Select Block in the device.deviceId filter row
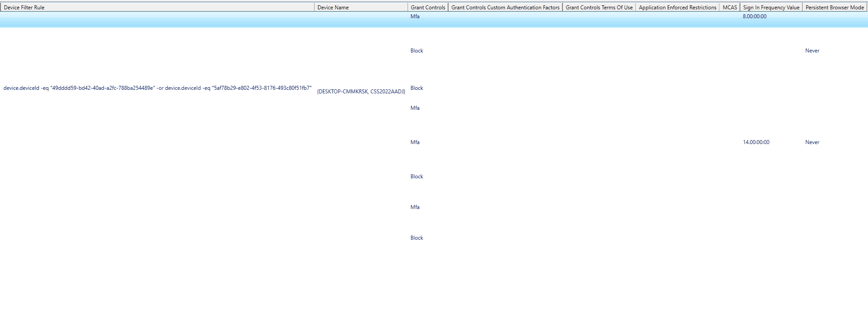This screenshot has width=868, height=313. (x=416, y=88)
